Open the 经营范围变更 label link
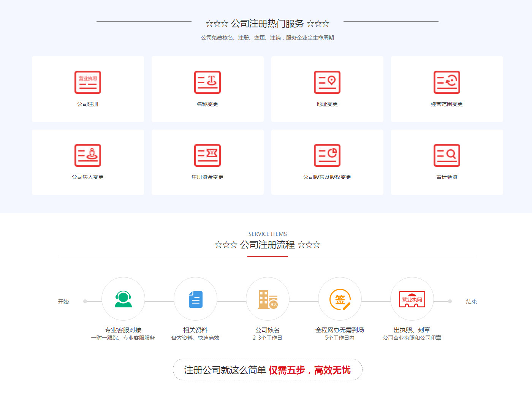The width and height of the screenshot is (532, 394). click(447, 104)
